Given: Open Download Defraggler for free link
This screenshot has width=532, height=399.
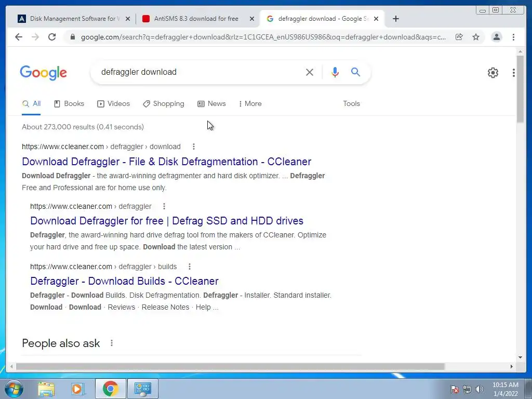Looking at the screenshot, I should [x=167, y=221].
